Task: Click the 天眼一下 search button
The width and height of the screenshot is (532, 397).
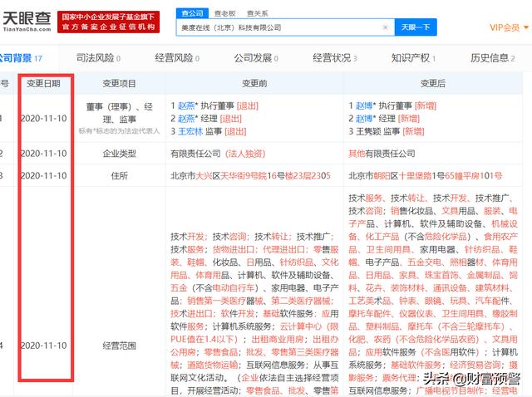Action: [x=416, y=27]
